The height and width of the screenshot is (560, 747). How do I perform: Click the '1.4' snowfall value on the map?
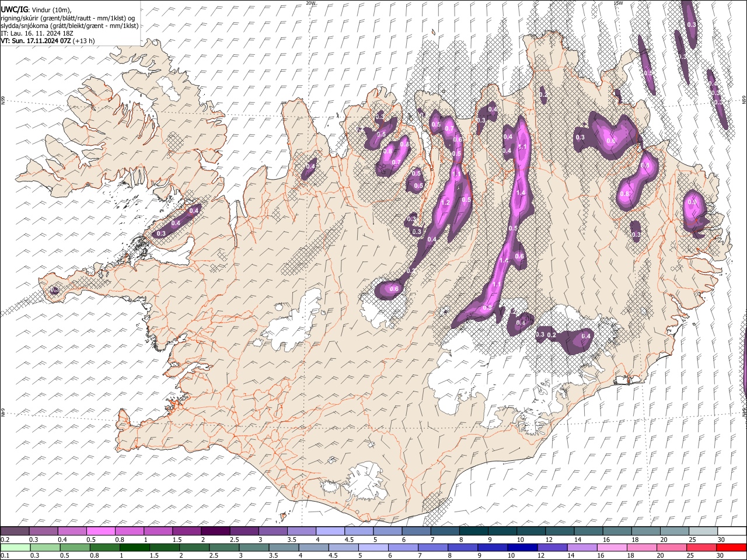[x=521, y=193]
